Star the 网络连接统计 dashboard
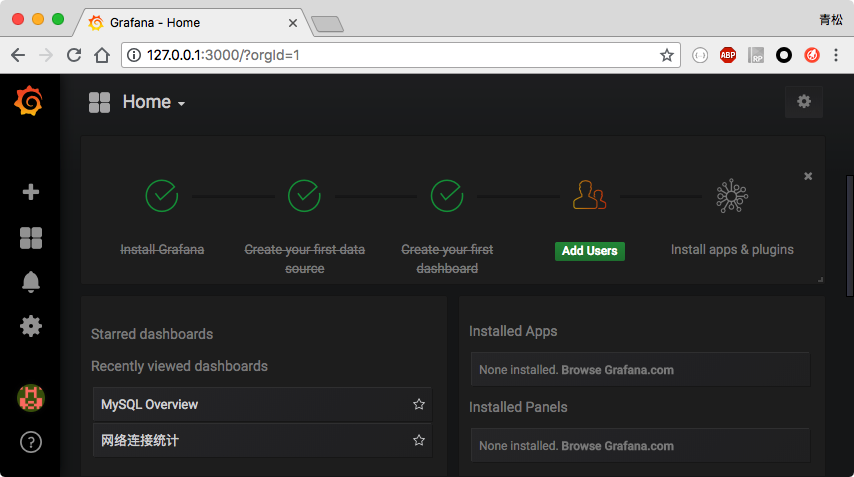 coord(418,440)
